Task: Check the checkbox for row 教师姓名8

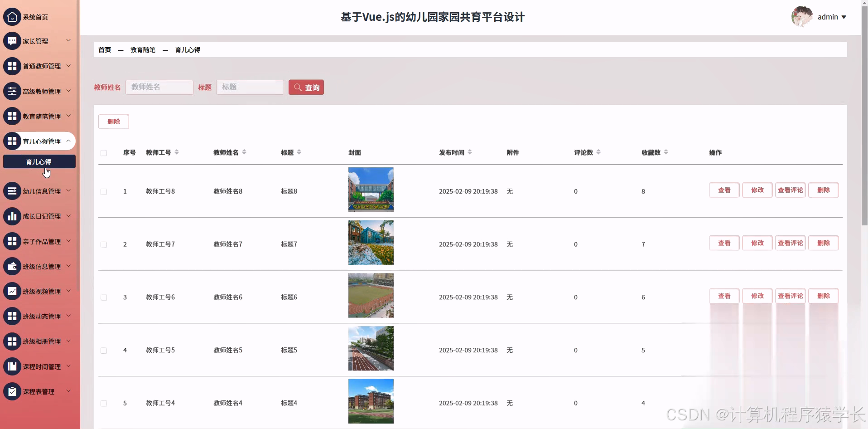Action: [x=104, y=192]
